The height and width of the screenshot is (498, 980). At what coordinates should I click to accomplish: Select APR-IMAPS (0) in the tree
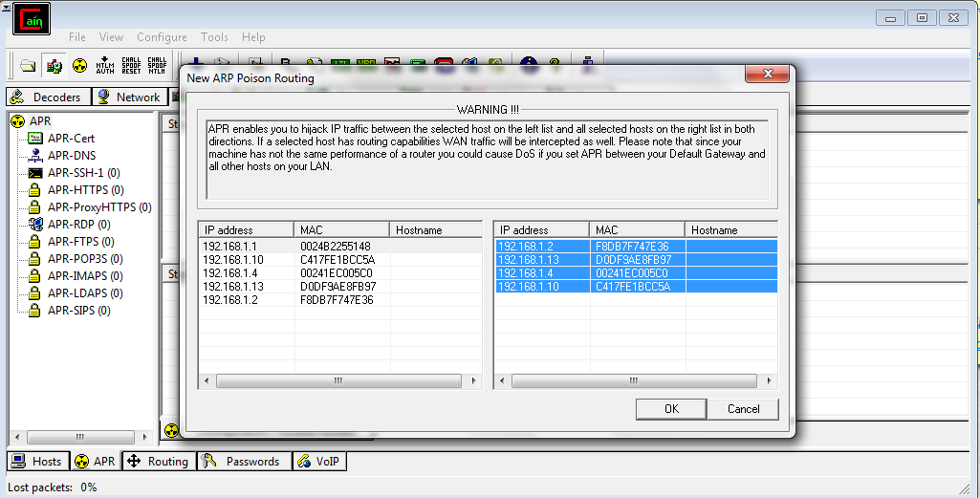click(x=85, y=275)
